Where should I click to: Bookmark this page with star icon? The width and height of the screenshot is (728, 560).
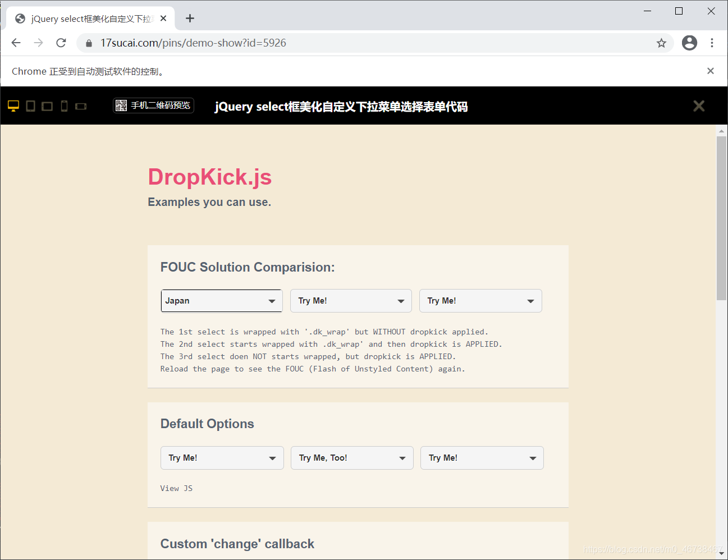[661, 43]
